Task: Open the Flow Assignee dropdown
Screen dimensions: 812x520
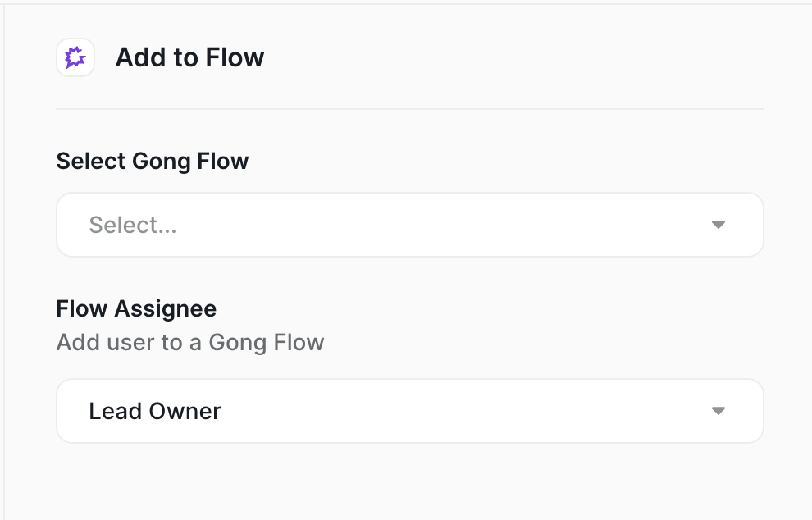Action: coord(409,411)
